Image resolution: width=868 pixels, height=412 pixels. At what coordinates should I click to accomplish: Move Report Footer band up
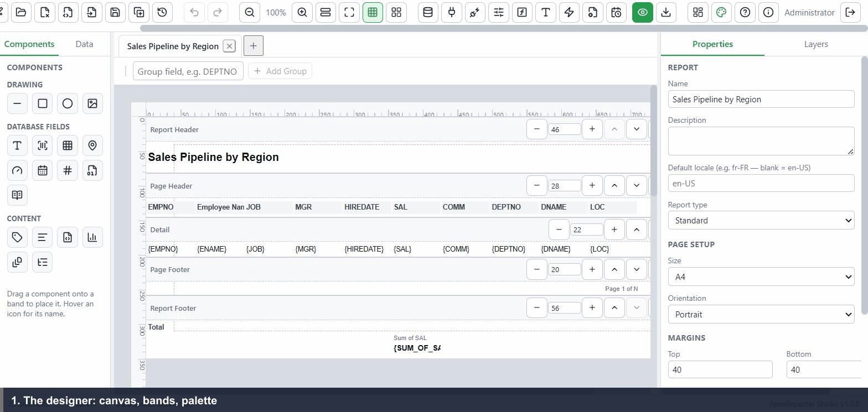click(x=614, y=307)
